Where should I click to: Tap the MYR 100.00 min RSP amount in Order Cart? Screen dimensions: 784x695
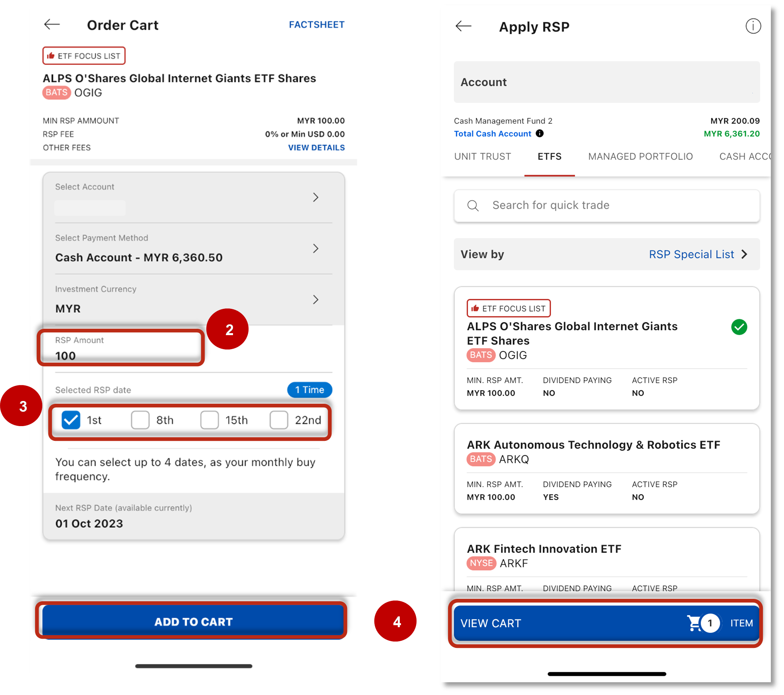click(321, 120)
